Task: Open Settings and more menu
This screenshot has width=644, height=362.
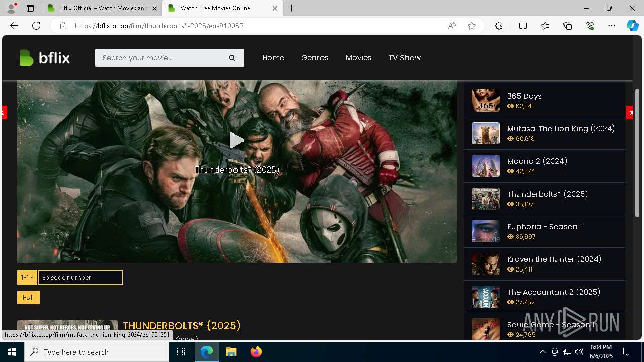Action: [x=612, y=26]
